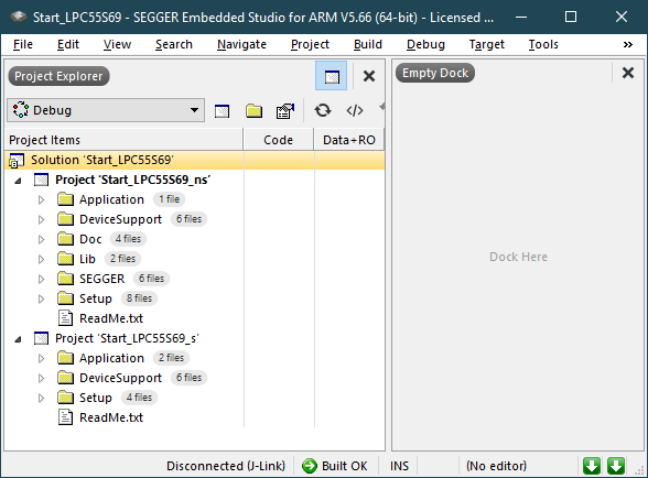Click the refresh/synchronize arrows icon

click(322, 111)
